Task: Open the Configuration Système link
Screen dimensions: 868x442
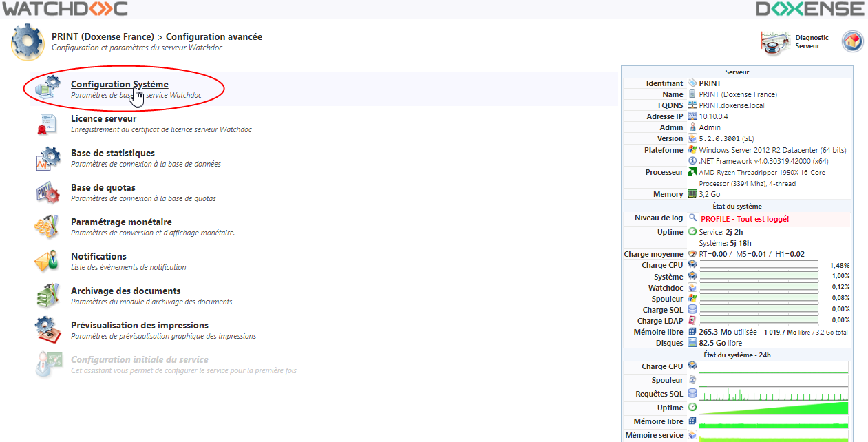Action: click(119, 84)
